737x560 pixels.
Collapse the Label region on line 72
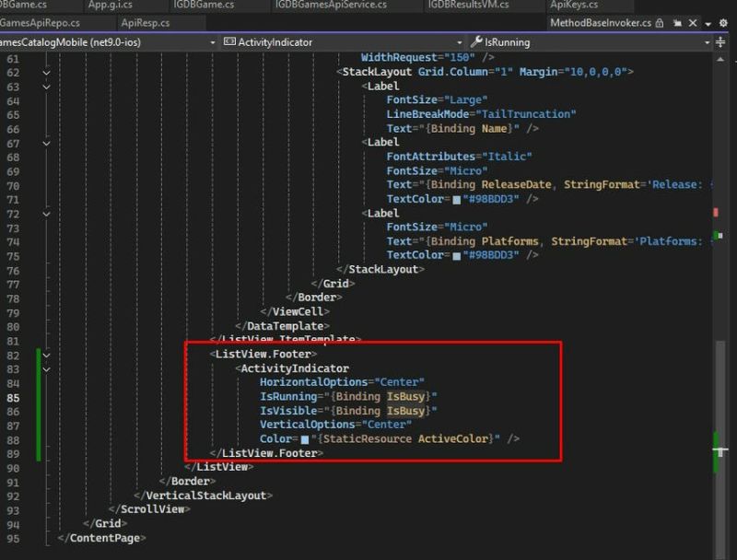[44, 213]
